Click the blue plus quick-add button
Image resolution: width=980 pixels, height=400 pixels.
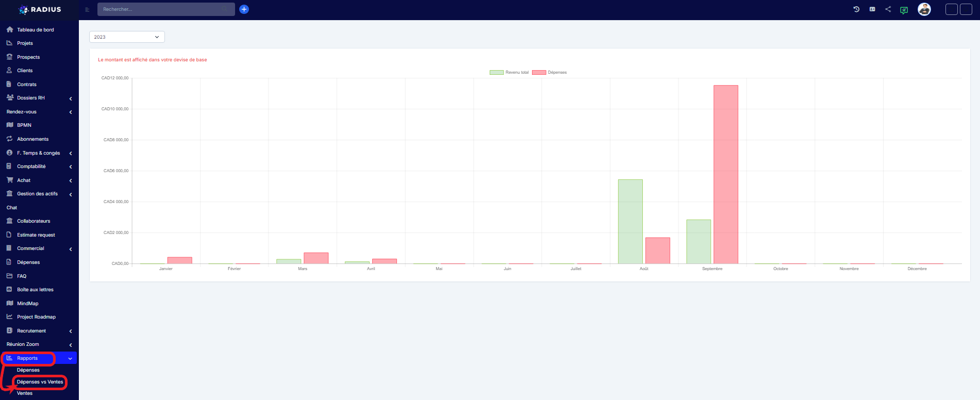244,9
